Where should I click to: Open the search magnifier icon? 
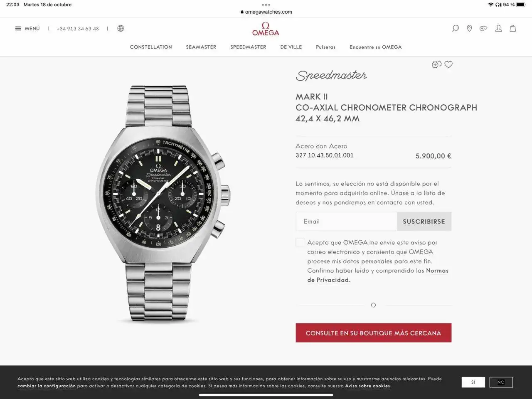coord(455,28)
